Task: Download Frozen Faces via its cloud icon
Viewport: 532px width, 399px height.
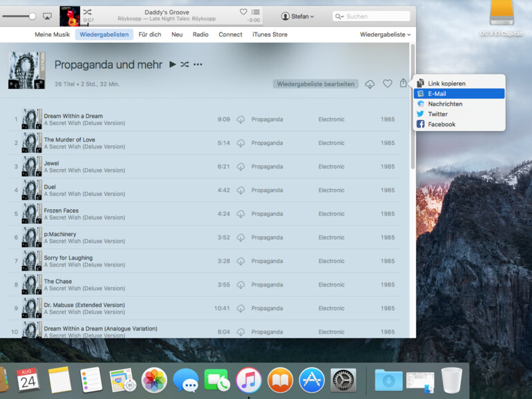Action: click(x=240, y=214)
